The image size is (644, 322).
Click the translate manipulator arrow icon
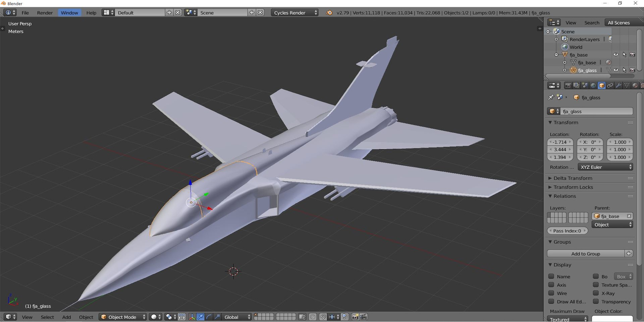(x=201, y=317)
